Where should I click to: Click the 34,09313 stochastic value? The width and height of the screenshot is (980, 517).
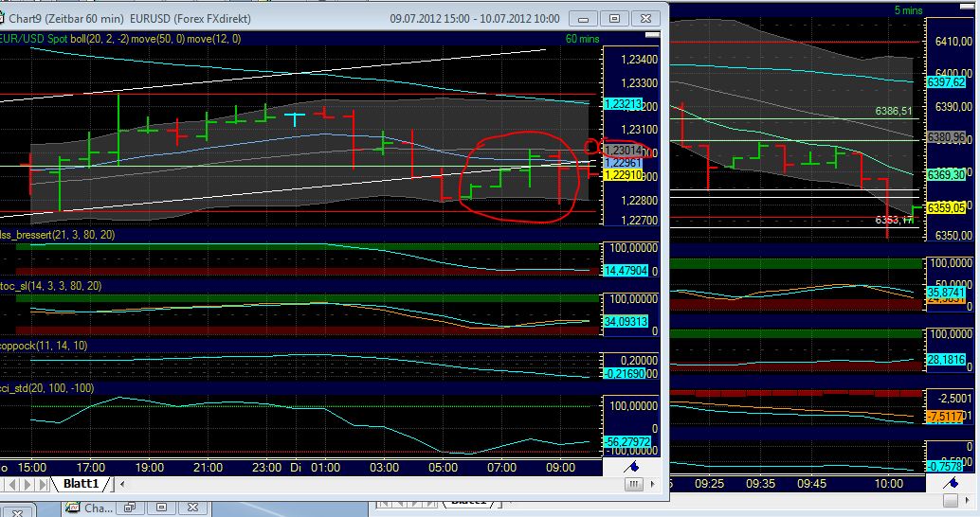click(626, 322)
